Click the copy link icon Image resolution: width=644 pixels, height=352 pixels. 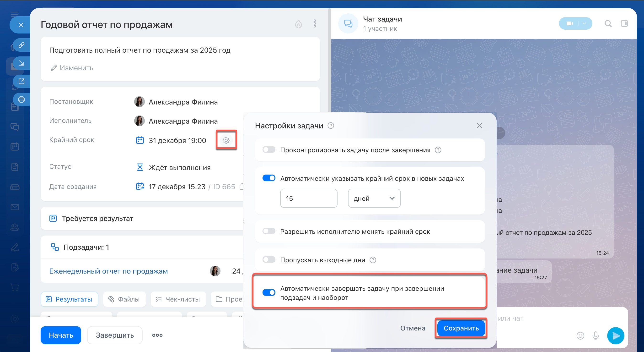coord(21,45)
